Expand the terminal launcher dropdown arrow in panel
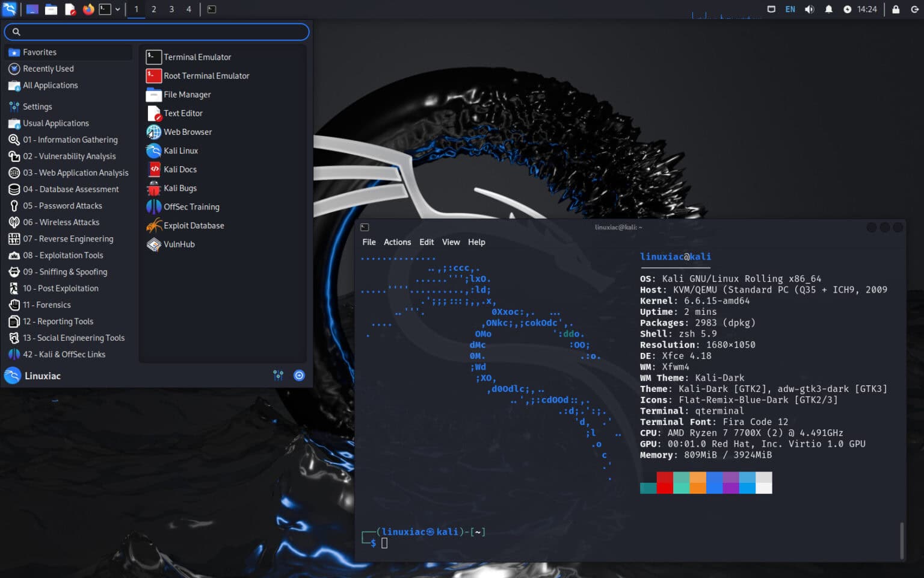 pyautogui.click(x=117, y=9)
